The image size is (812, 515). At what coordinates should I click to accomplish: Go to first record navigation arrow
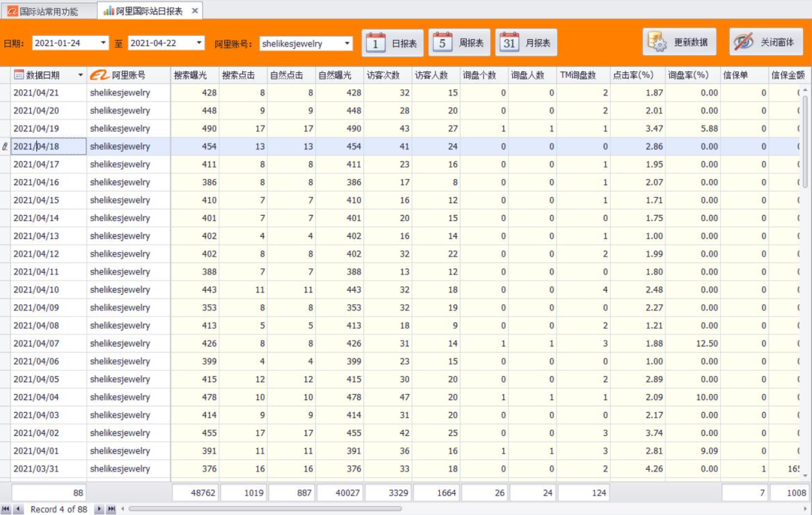6,509
